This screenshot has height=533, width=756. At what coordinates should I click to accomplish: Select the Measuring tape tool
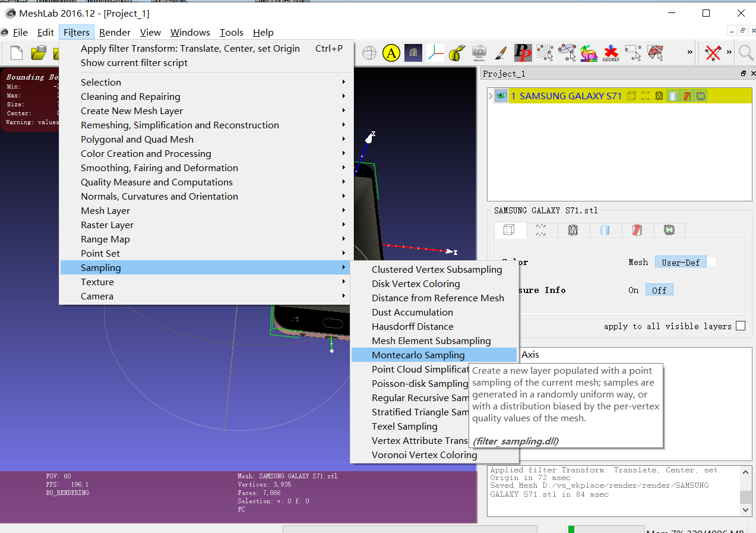tap(457, 53)
